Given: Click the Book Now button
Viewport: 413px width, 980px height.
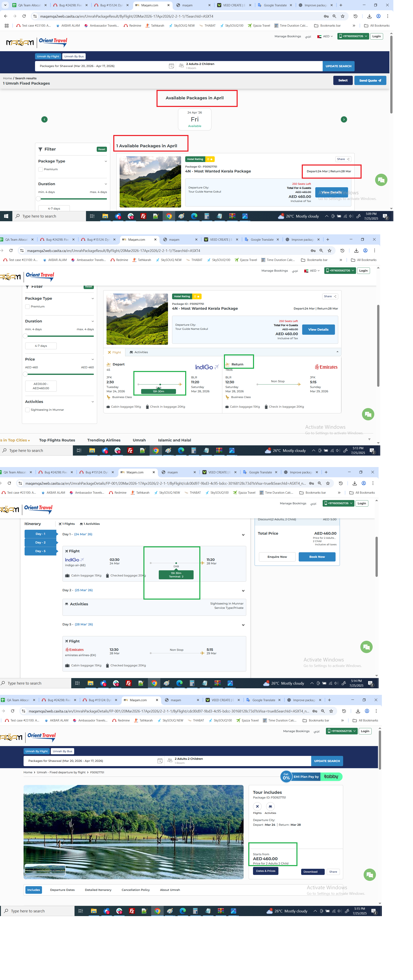Looking at the screenshot, I should pyautogui.click(x=317, y=557).
